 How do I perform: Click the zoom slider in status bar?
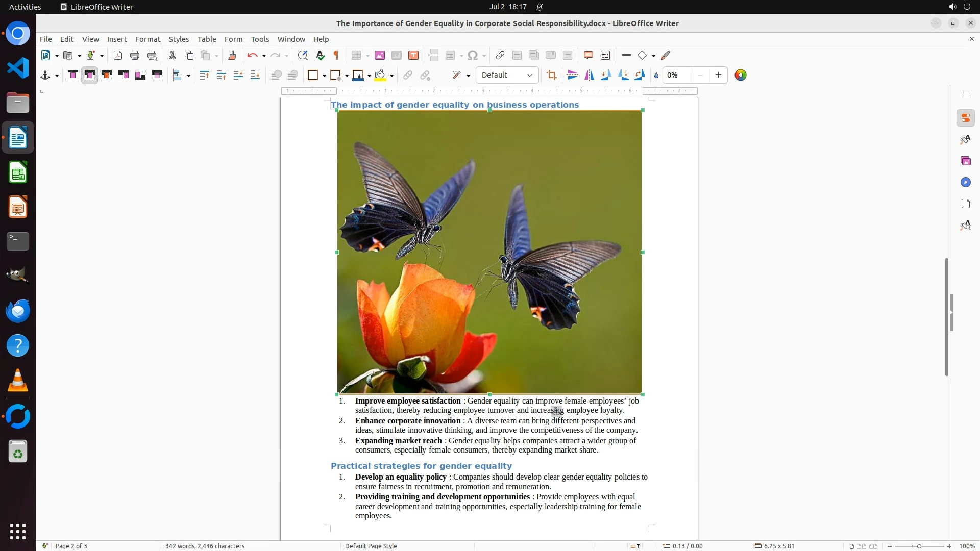(x=919, y=546)
